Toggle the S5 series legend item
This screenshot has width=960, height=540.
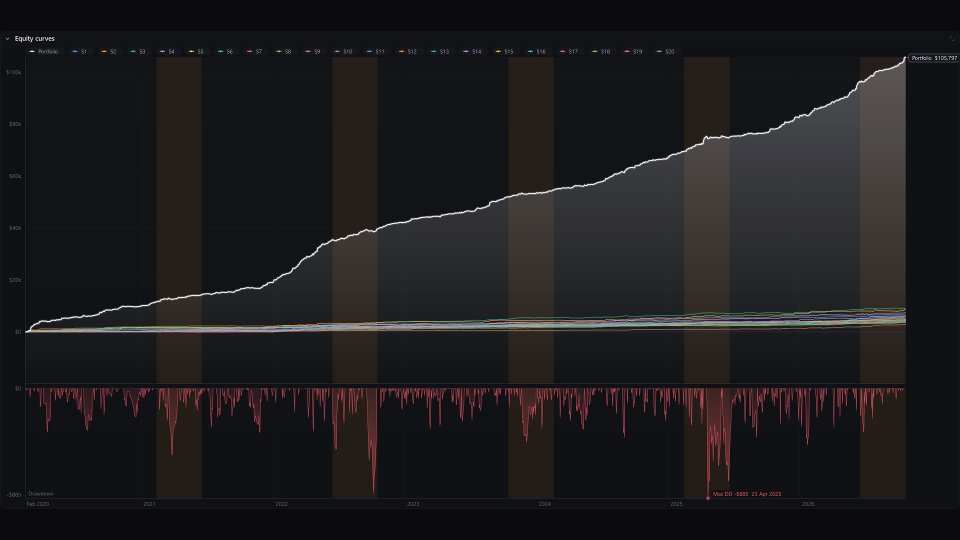(x=196, y=51)
